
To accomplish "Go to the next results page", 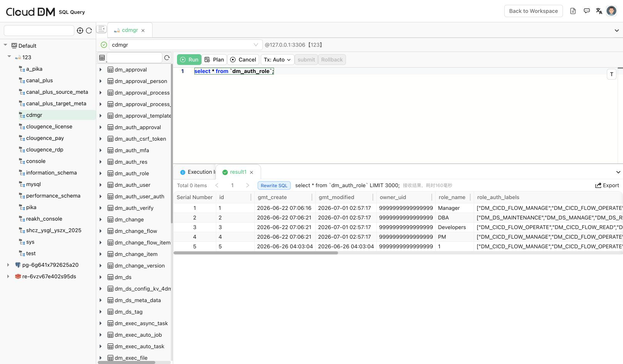I will 247,185.
